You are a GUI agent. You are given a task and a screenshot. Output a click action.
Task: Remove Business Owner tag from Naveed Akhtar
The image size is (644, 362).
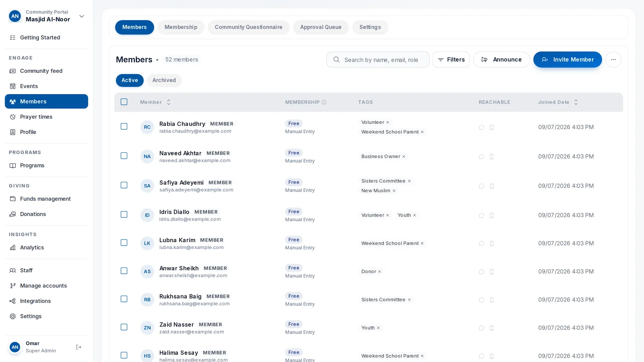coord(404,156)
